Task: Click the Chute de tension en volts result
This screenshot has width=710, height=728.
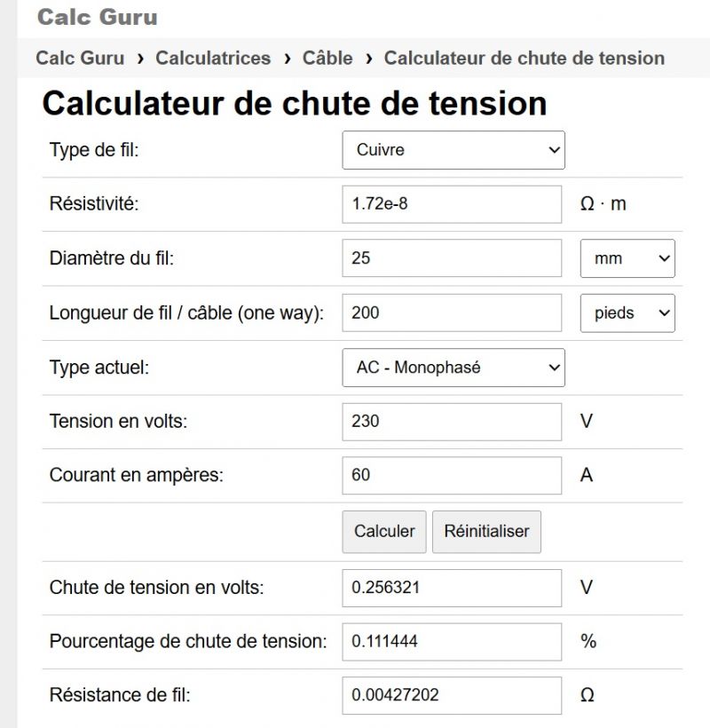Action: point(452,587)
